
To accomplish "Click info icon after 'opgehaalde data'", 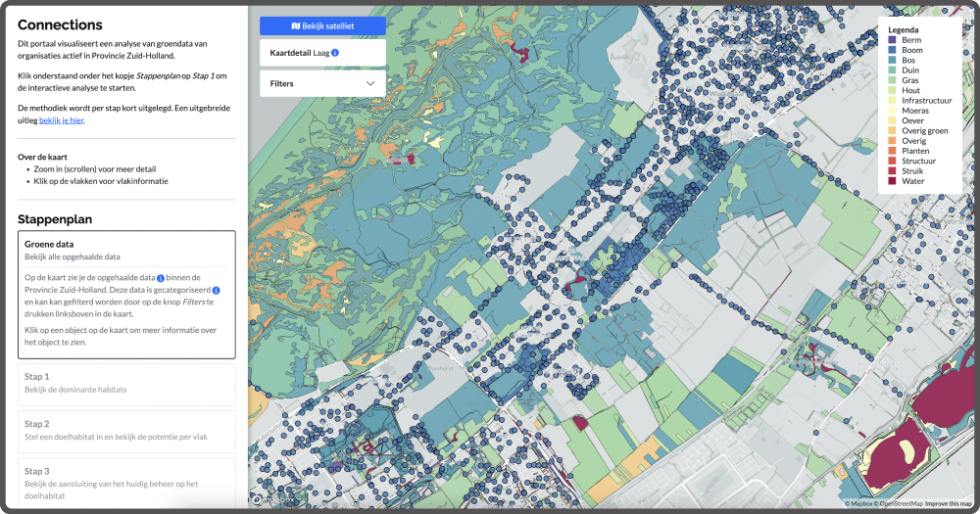I will (161, 278).
